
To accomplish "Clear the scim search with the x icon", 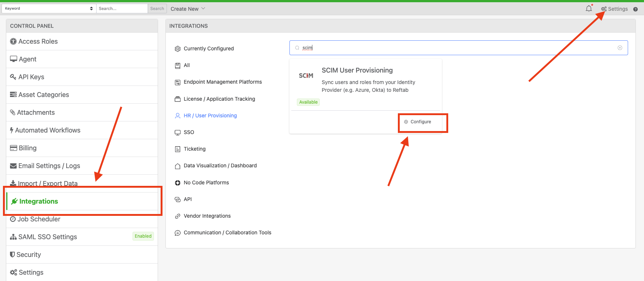I will [x=620, y=48].
